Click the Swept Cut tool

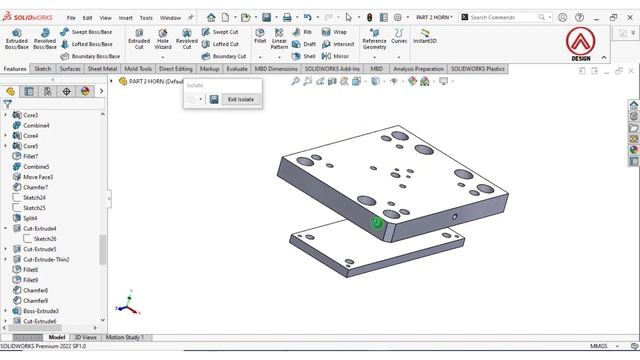[x=220, y=32]
